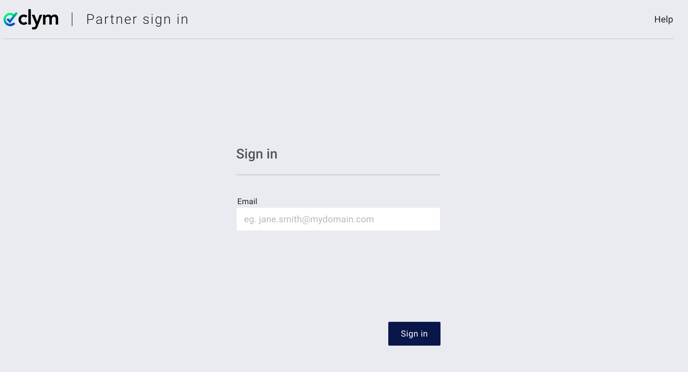Place the cursor in the Email textbox

(338, 219)
